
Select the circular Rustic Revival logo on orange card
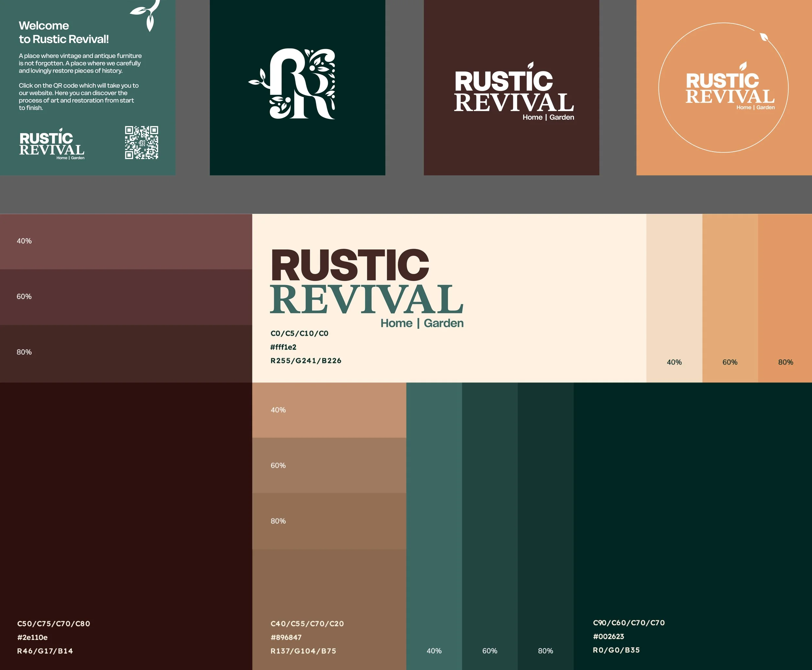723,87
